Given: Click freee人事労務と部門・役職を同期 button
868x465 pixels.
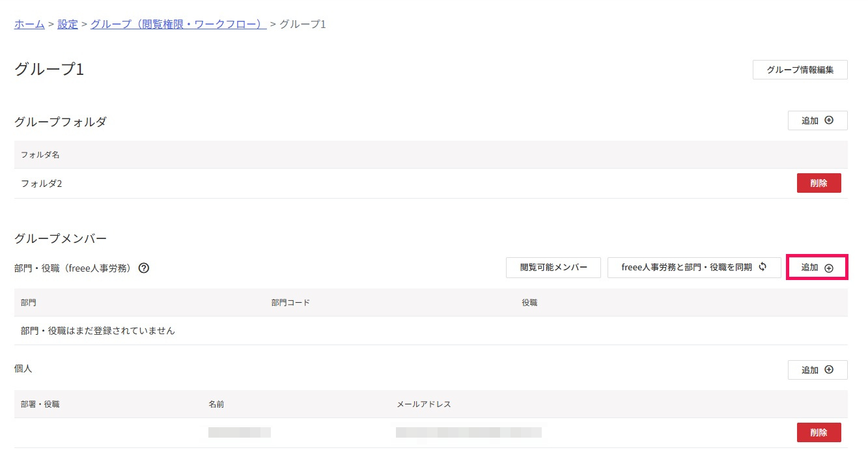Looking at the screenshot, I should click(x=694, y=268).
